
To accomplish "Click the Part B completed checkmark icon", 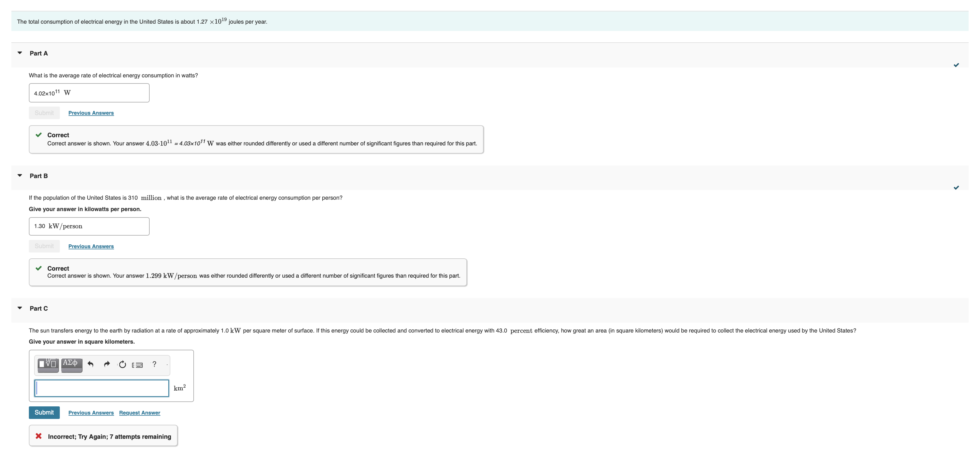I will click(x=956, y=188).
